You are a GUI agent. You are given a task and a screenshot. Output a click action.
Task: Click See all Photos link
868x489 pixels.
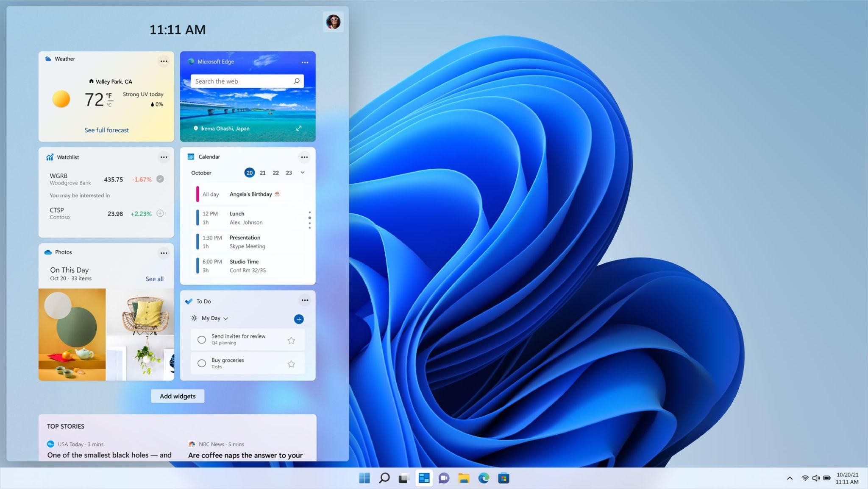pos(154,279)
